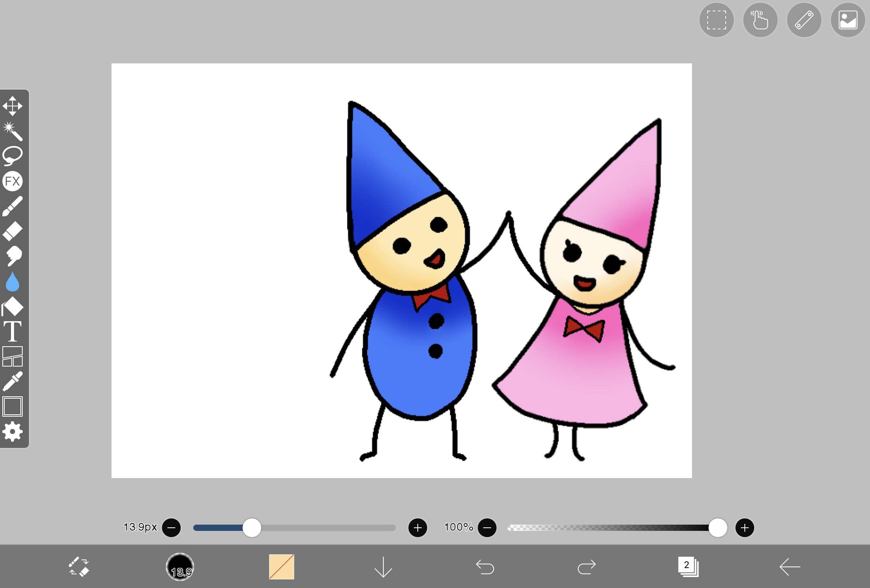
Task: Undo the last action
Action: tap(485, 567)
